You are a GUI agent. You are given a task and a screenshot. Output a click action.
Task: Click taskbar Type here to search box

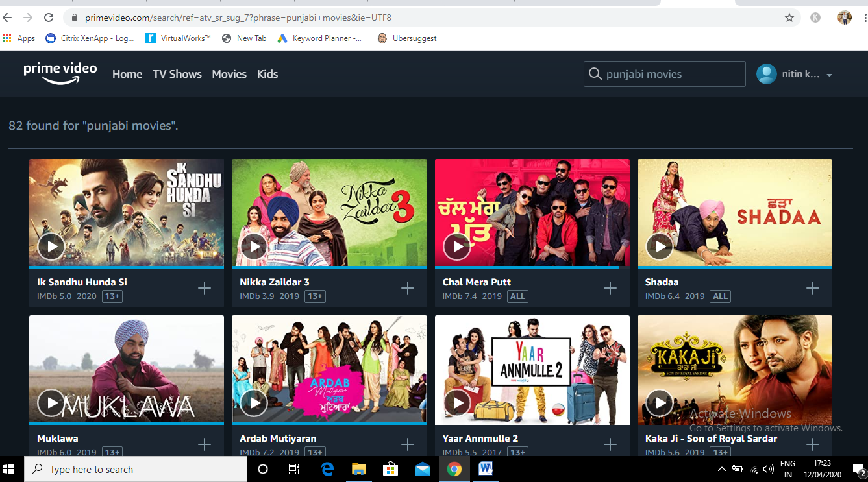pos(136,469)
